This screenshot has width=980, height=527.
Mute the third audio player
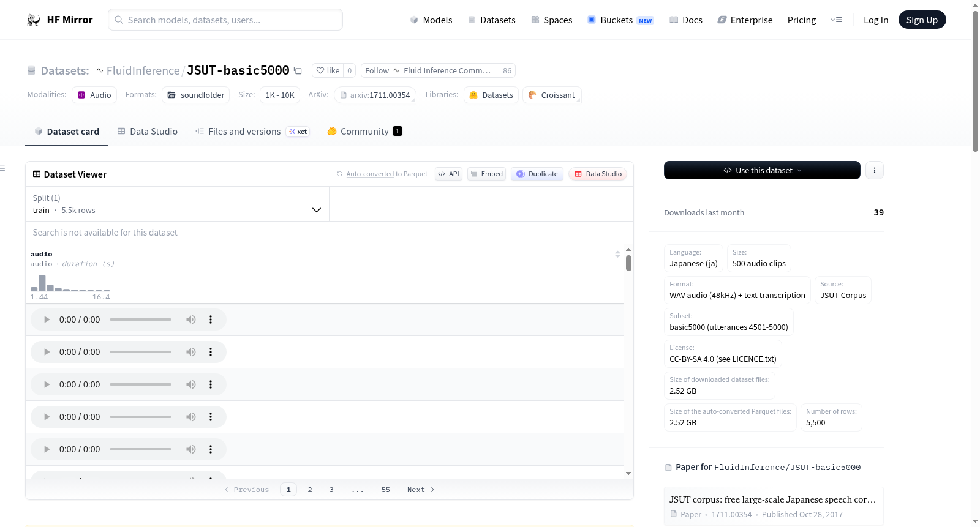[x=191, y=384]
